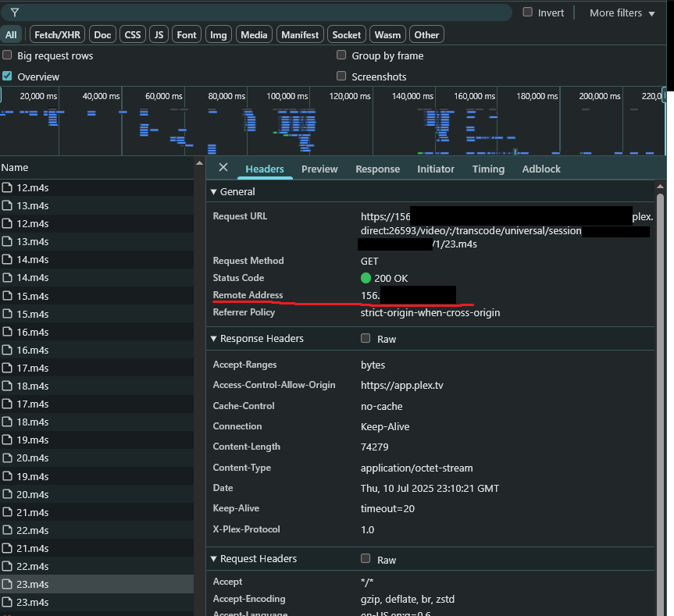Select the All request type filter
The height and width of the screenshot is (616, 674).
click(11, 35)
